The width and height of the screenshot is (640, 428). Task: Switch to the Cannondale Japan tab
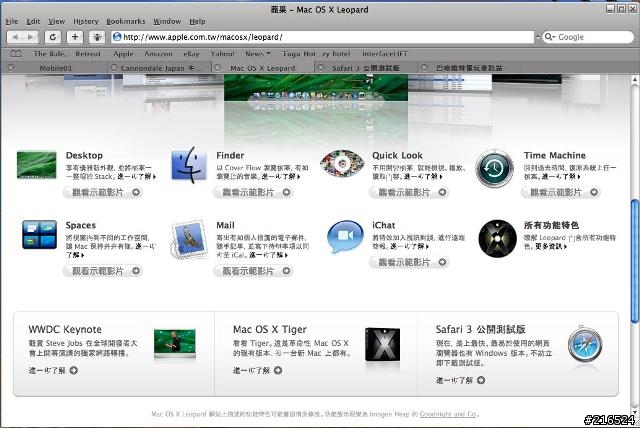coord(160,68)
